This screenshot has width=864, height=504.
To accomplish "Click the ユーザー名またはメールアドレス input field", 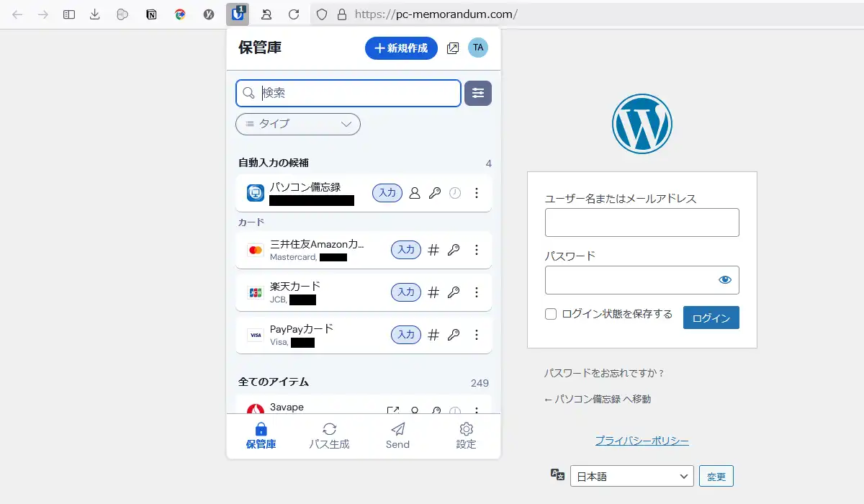I will (642, 222).
